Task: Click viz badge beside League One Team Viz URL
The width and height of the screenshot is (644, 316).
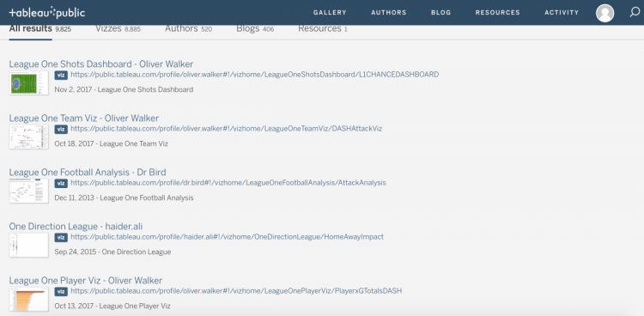Action: (x=61, y=129)
